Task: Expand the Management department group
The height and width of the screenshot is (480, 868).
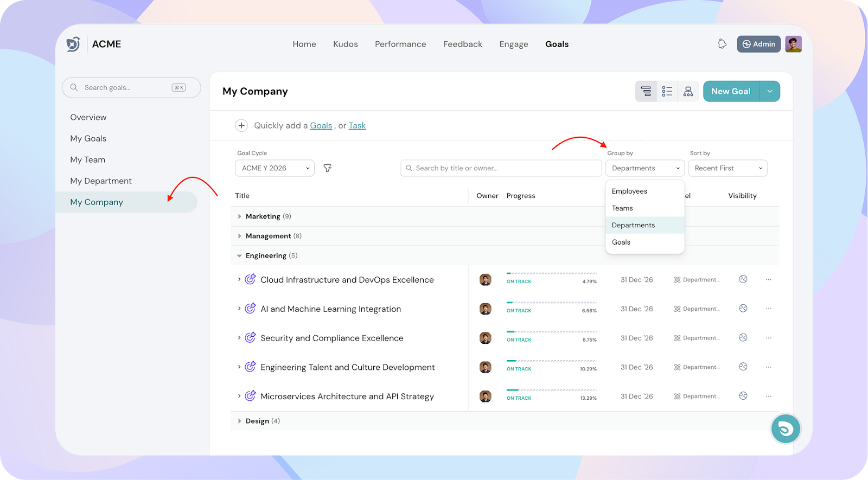Action: click(x=239, y=236)
